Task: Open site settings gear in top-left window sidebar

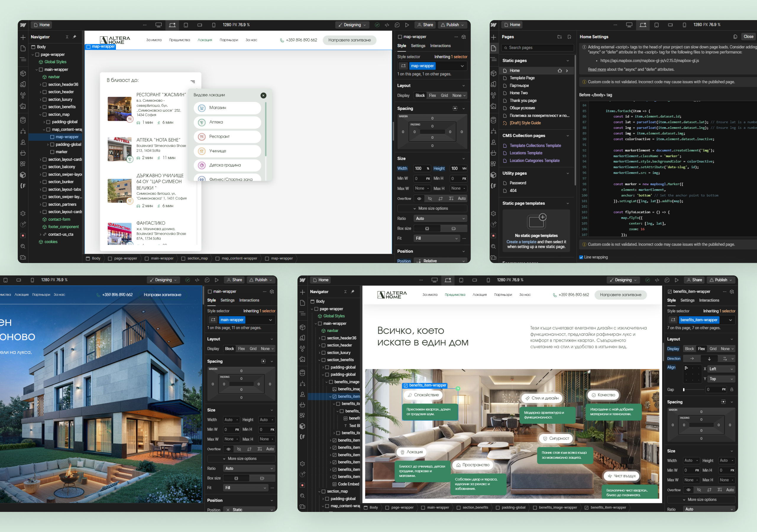Action: click(23, 214)
